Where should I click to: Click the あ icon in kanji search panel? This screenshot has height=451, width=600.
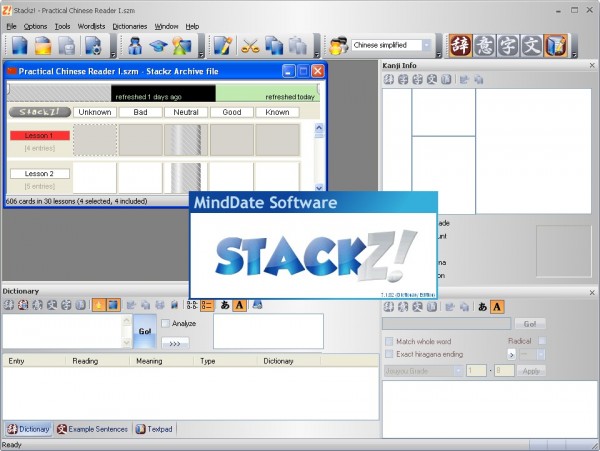tap(483, 307)
